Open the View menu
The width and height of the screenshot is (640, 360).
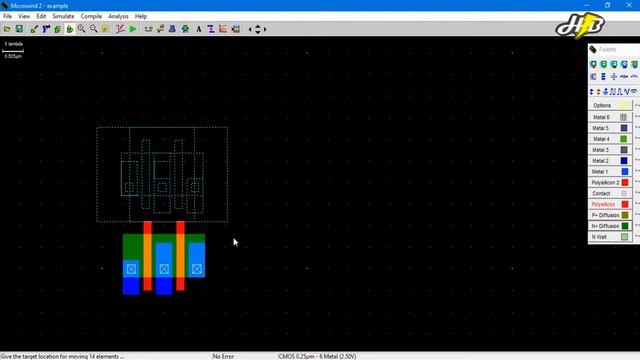click(x=24, y=16)
